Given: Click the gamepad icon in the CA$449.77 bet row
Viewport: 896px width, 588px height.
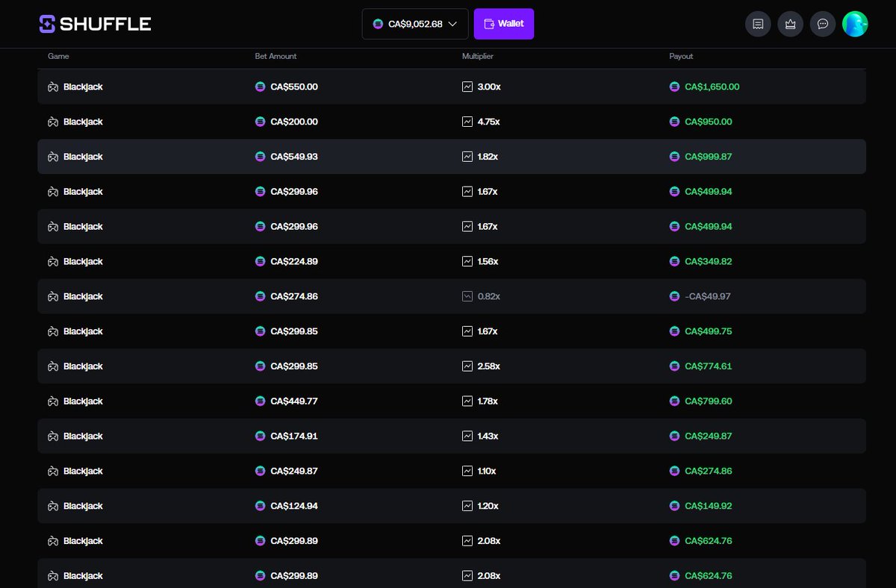Looking at the screenshot, I should pyautogui.click(x=53, y=401).
